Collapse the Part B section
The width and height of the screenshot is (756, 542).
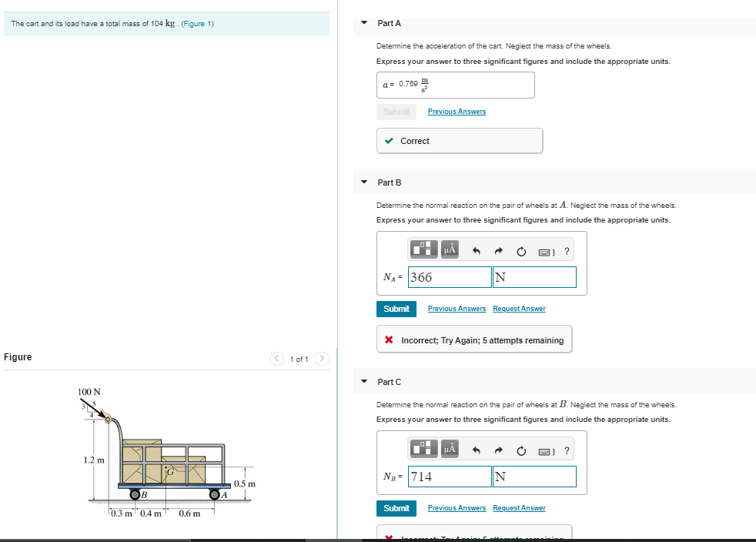[x=363, y=182]
